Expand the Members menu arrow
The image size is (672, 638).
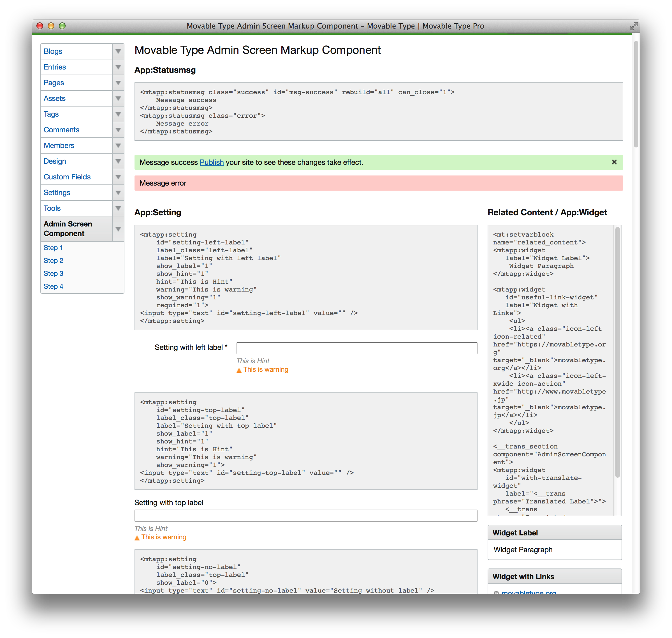[x=118, y=145]
